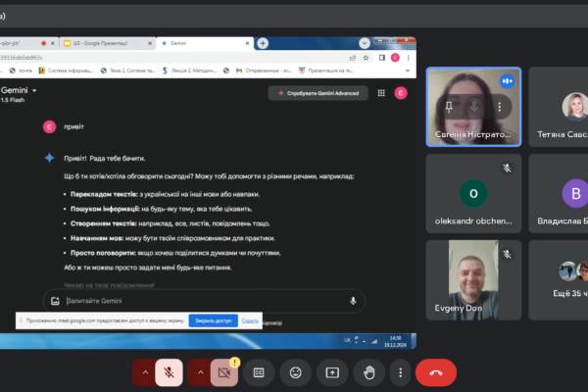Viewport: 588px width, 392px height.
Task: Mute Євгенія Ністрато via tile microphone icon
Action: click(x=474, y=107)
